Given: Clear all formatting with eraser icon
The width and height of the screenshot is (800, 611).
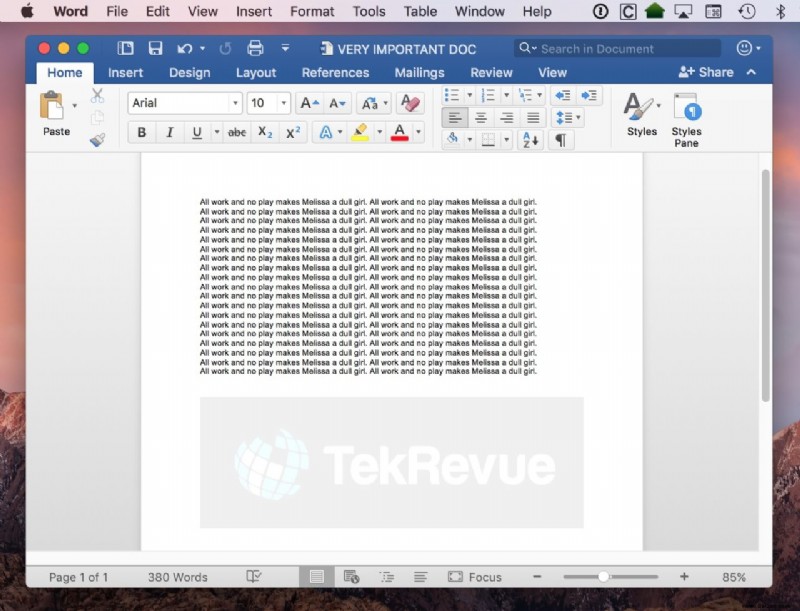Looking at the screenshot, I should 410,104.
